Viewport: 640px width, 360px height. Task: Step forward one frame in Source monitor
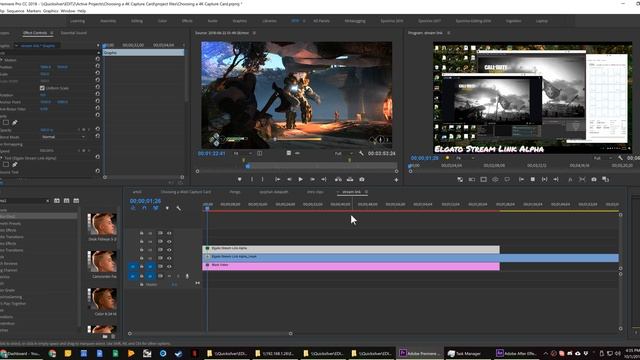pos(312,179)
